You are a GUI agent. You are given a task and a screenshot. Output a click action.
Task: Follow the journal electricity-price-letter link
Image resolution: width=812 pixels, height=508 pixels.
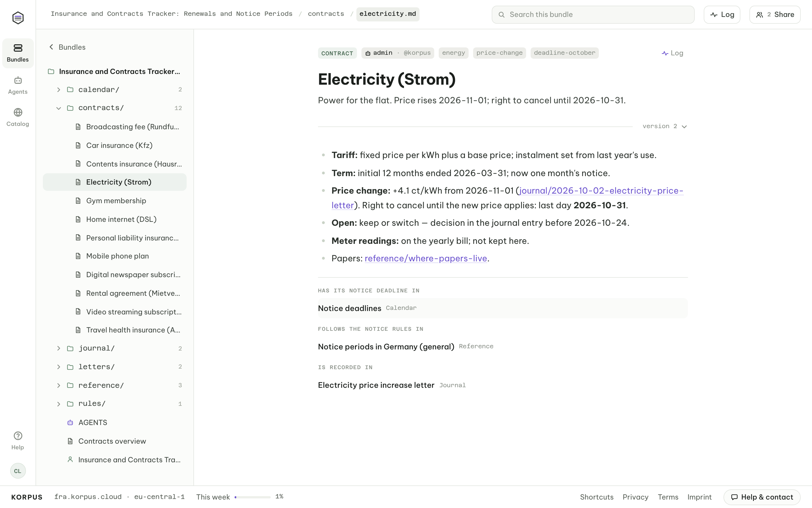coord(601,191)
